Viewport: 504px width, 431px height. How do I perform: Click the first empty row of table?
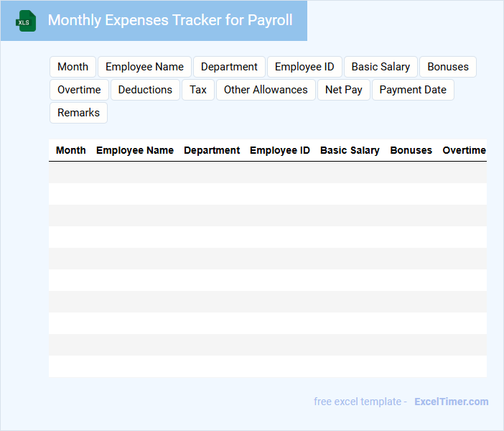point(267,172)
